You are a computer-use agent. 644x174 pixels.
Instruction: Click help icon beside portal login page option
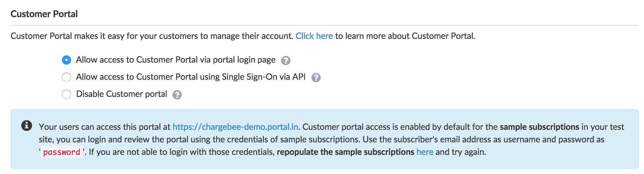coord(285,61)
